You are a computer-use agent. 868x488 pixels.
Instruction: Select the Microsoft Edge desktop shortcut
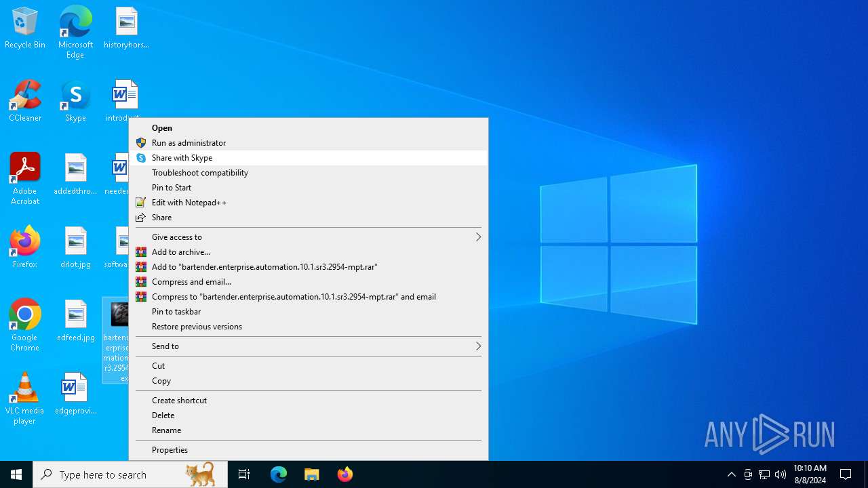75,32
